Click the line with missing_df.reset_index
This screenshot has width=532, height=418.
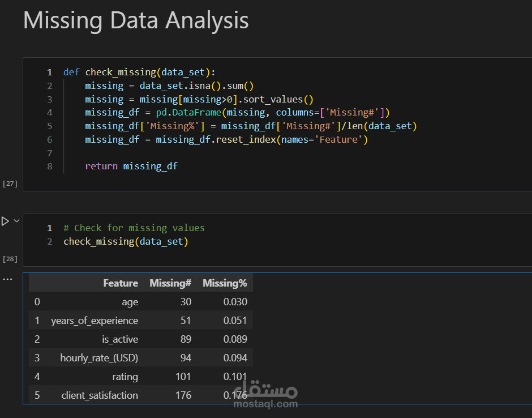click(x=226, y=139)
